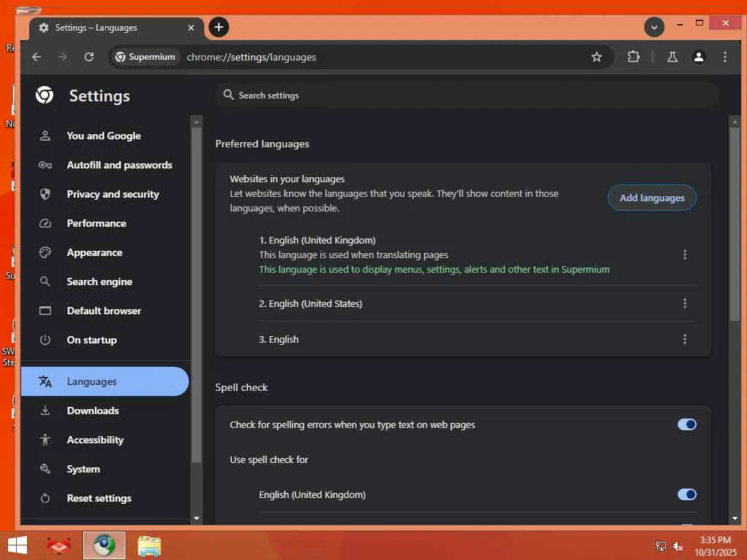Image resolution: width=747 pixels, height=560 pixels.
Task: Click main page scrollbar up arrow
Action: 735,122
